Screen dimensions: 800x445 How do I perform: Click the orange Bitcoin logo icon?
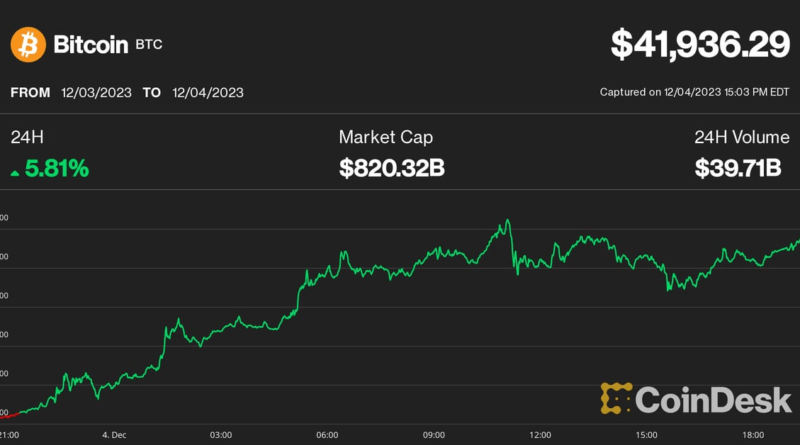[x=27, y=44]
